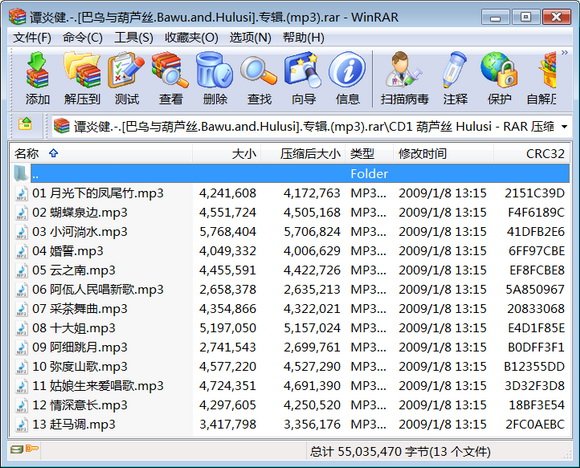Image resolution: width=580 pixels, height=468 pixels.
Task: Expand toolbar overflow chevron
Action: coord(564,53)
